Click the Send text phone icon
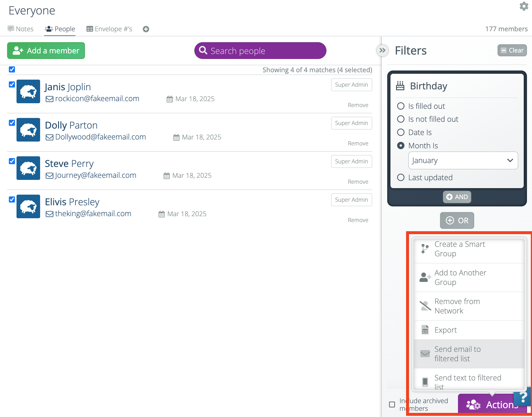The width and height of the screenshot is (532, 417). (x=425, y=382)
